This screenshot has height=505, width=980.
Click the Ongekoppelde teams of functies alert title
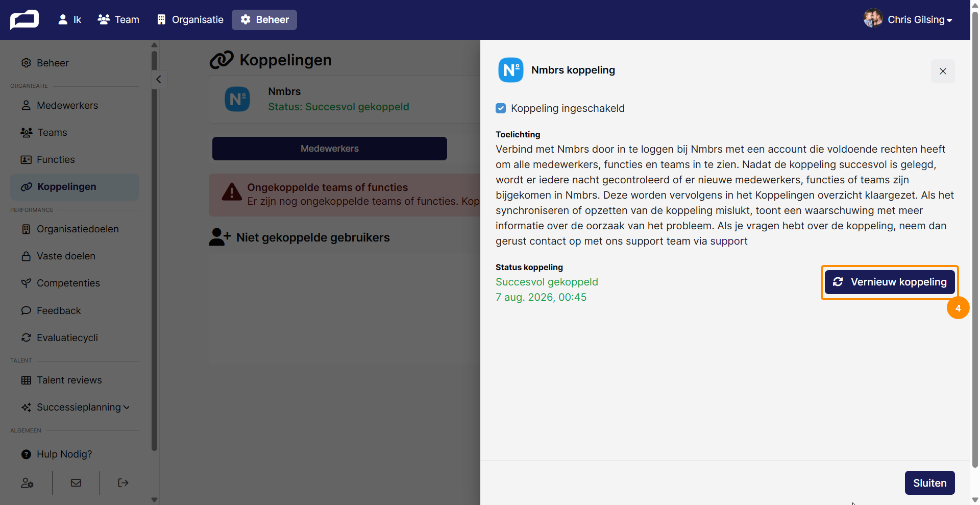(328, 187)
